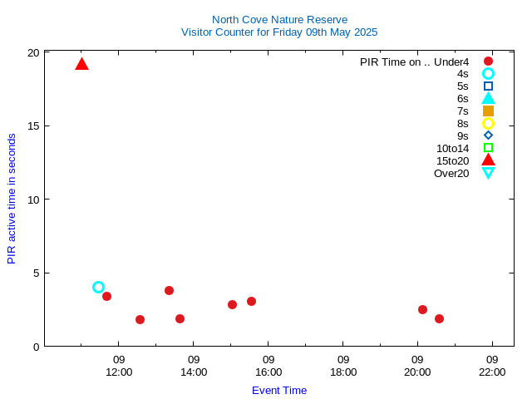
Task: Select the cyan circle data point at 4 seconds
Action: point(98,288)
